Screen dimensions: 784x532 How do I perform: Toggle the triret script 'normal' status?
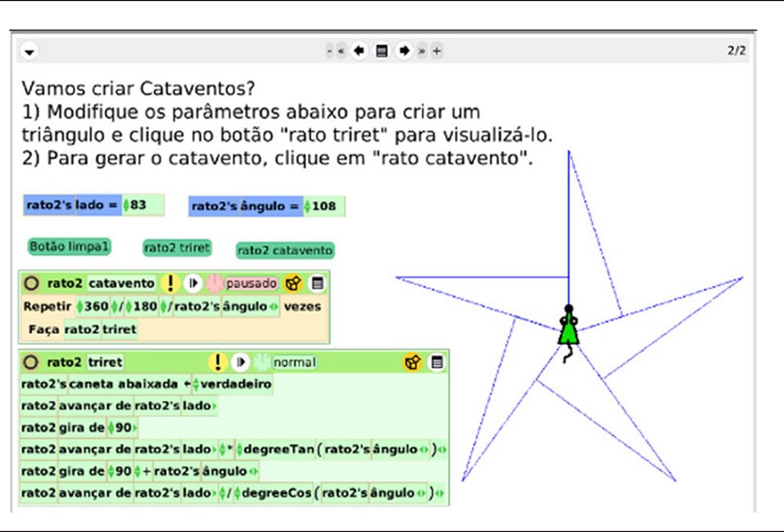click(x=293, y=362)
